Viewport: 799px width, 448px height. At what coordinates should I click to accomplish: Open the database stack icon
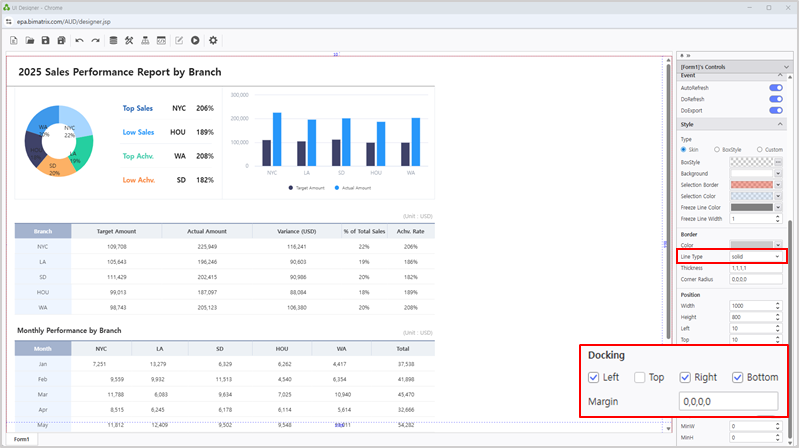click(x=113, y=40)
